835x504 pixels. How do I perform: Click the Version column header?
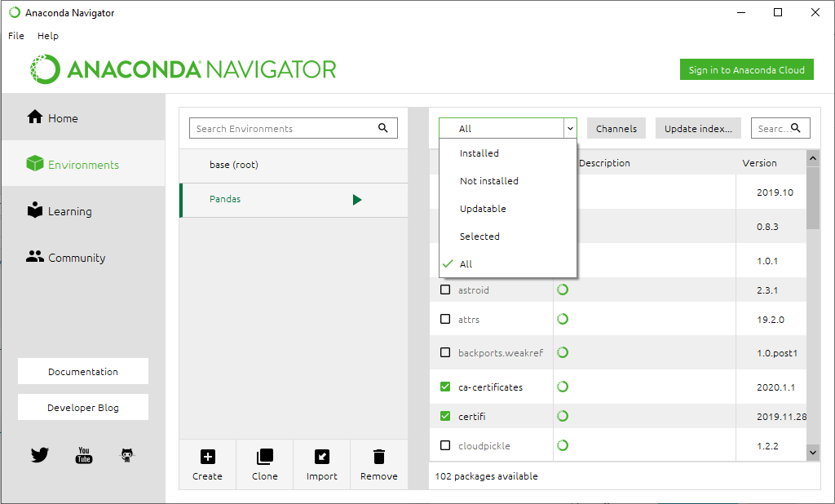(x=759, y=163)
